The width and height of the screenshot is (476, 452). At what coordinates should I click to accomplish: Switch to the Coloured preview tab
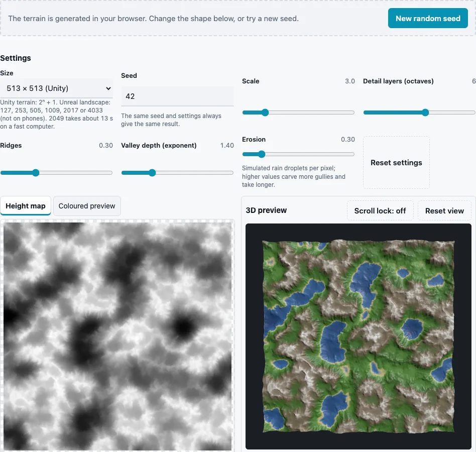point(87,206)
